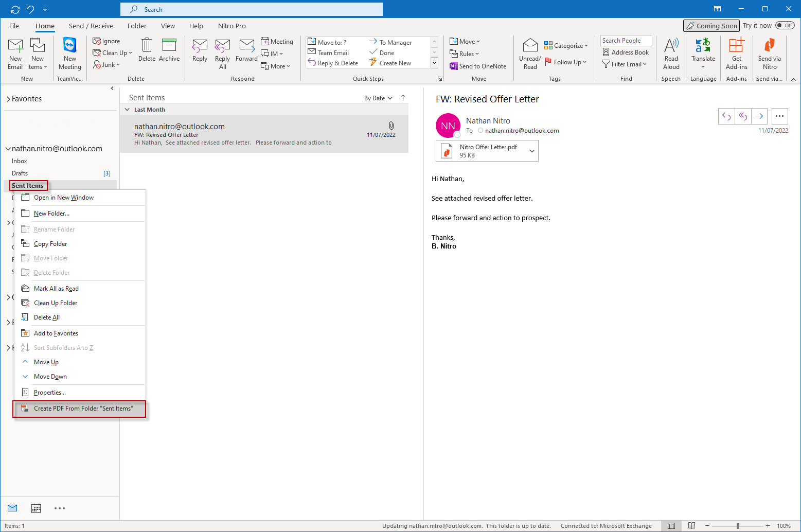Open the Nitro Pro ribbon tab

232,26
